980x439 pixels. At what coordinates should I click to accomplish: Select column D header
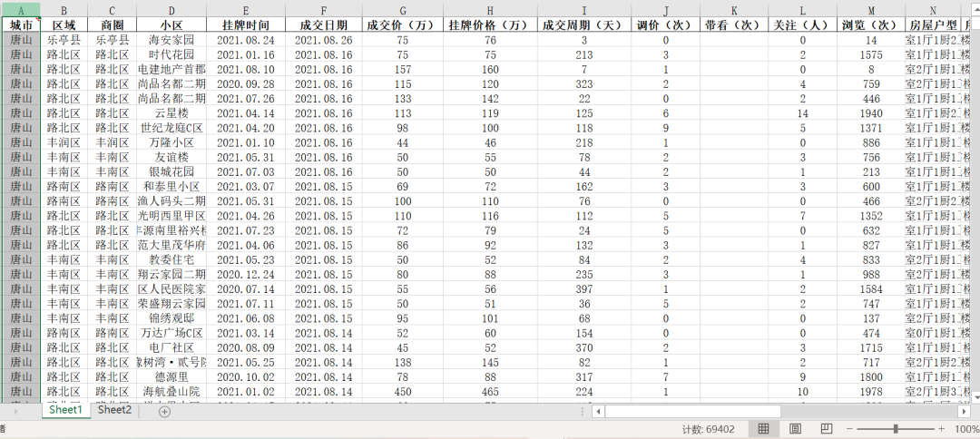(x=171, y=10)
